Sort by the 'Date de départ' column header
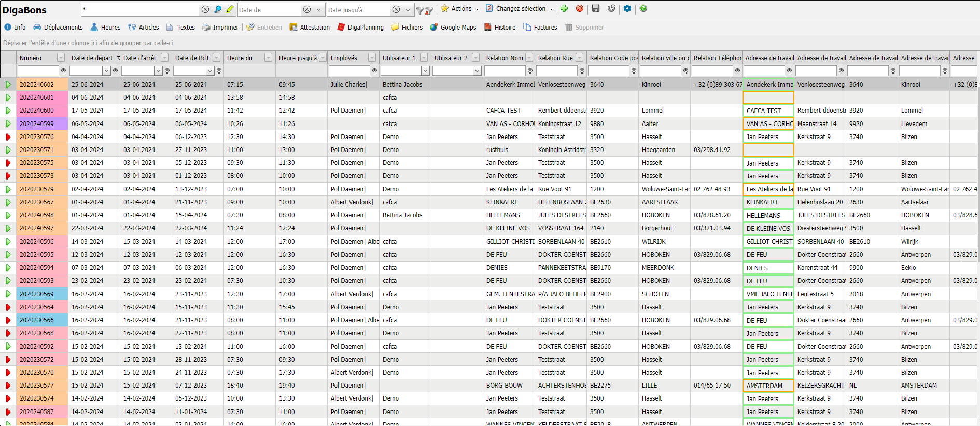 (92, 58)
